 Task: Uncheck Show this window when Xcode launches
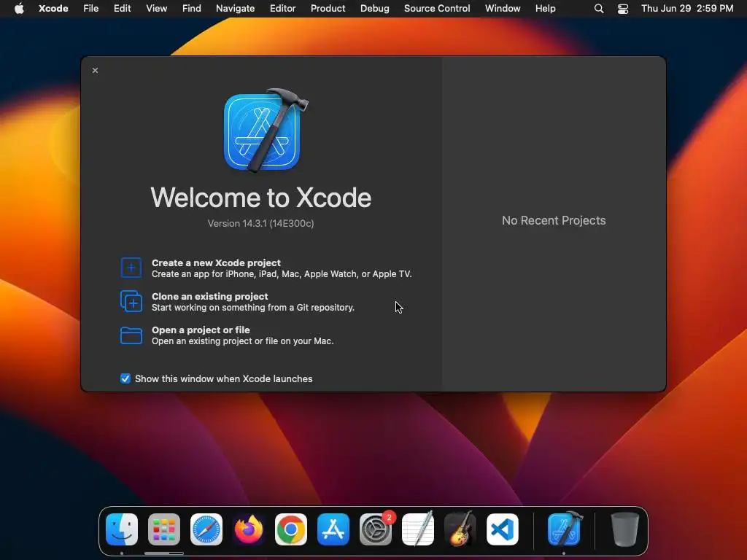125,378
